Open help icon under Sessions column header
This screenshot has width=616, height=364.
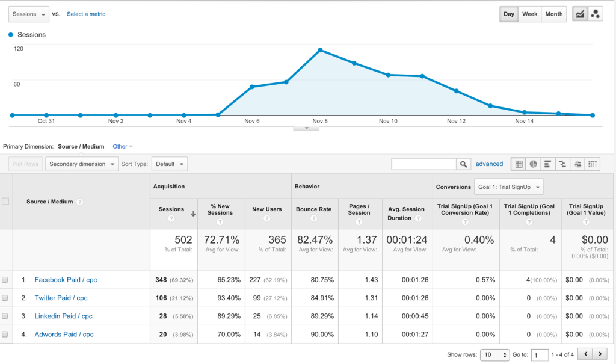[171, 218]
